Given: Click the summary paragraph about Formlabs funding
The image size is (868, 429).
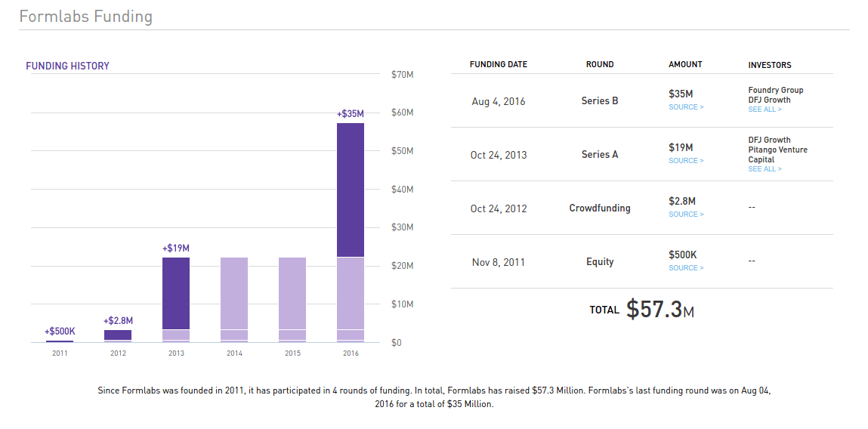Looking at the screenshot, I should [x=434, y=397].
